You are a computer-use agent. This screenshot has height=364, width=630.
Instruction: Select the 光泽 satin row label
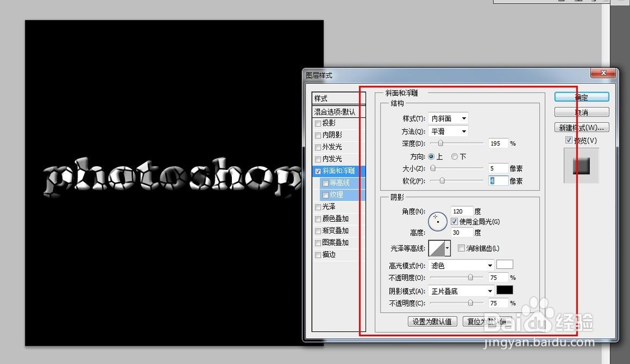pyautogui.click(x=329, y=207)
